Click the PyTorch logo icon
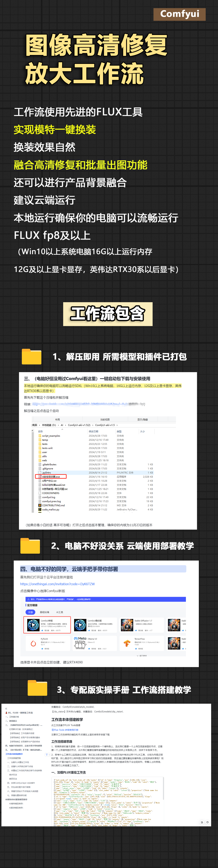 (33, 644)
